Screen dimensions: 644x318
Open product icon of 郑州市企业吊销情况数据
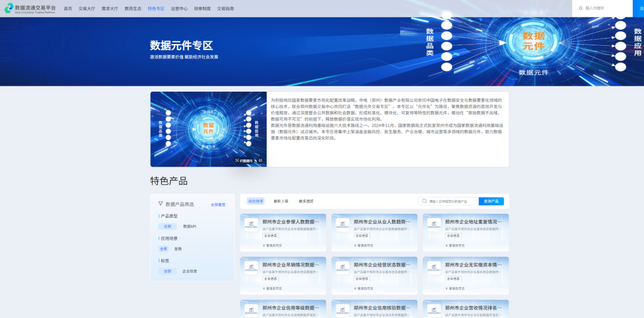pos(251,267)
